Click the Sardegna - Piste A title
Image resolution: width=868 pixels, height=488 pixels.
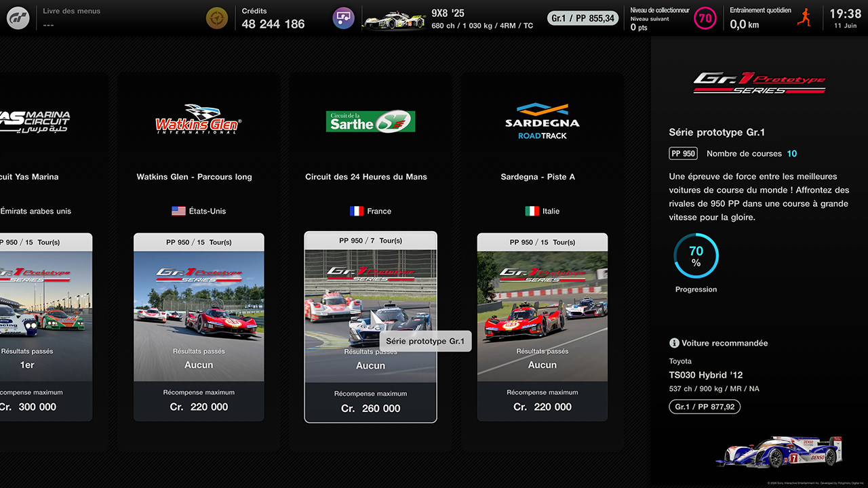pyautogui.click(x=538, y=177)
